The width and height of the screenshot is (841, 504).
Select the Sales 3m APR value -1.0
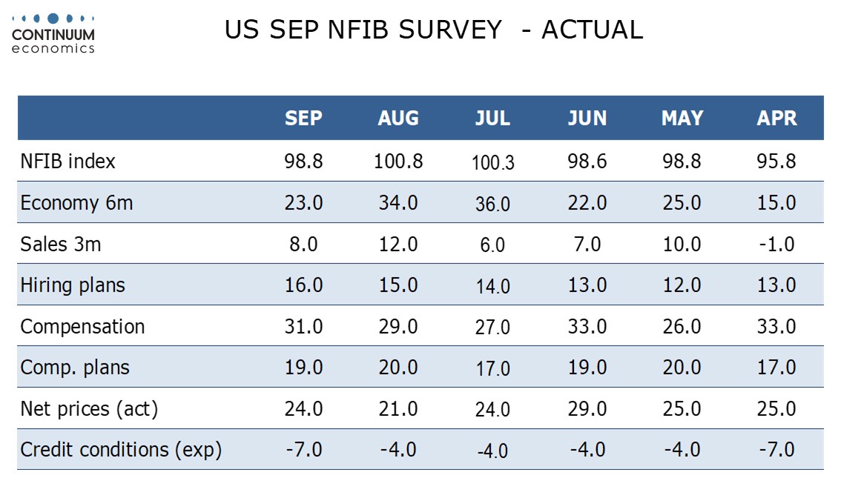pos(776,244)
